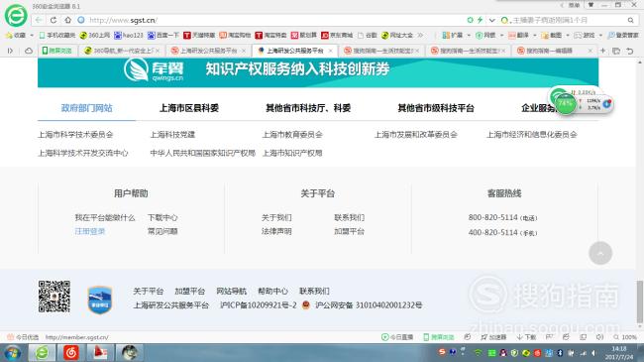
Task: Expand the 网银 dropdown arrow
Action: (501, 36)
